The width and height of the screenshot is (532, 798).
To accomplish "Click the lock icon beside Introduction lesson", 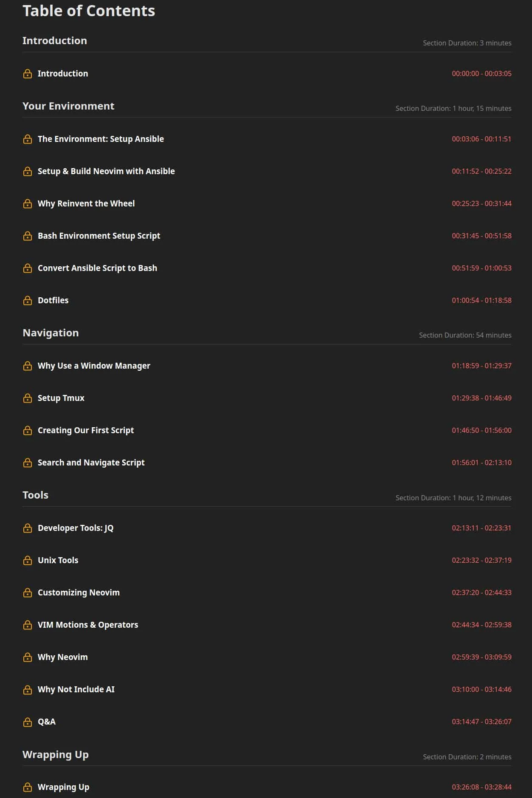I will coord(28,74).
